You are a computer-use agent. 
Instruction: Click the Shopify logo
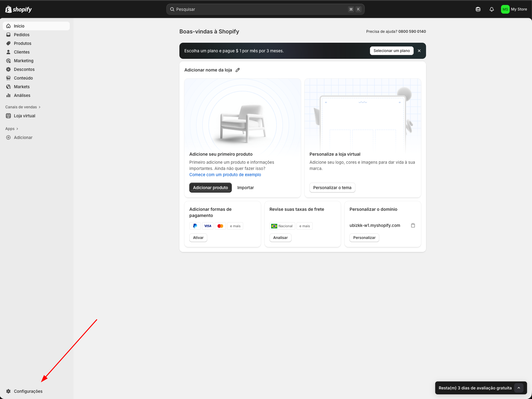click(19, 9)
